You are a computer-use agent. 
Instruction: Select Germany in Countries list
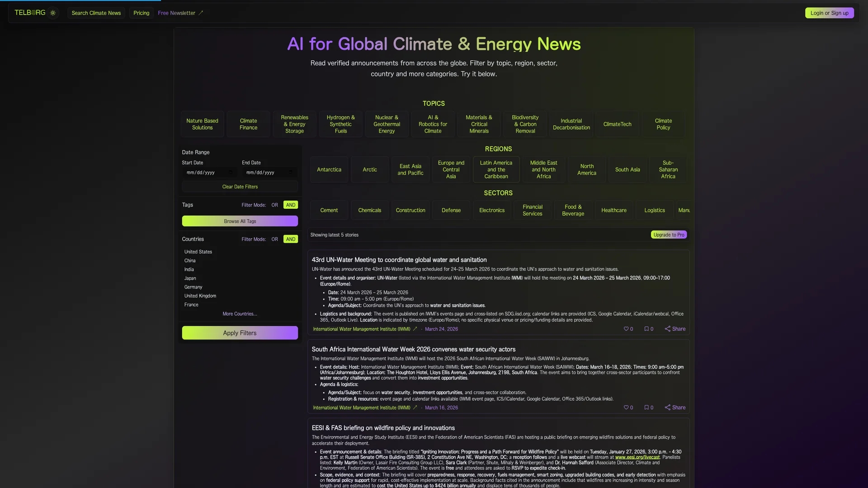click(193, 287)
